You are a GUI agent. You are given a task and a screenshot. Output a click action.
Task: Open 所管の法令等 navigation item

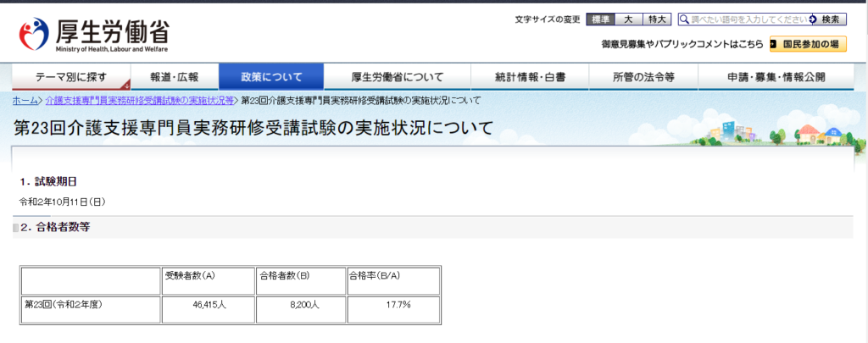point(643,77)
